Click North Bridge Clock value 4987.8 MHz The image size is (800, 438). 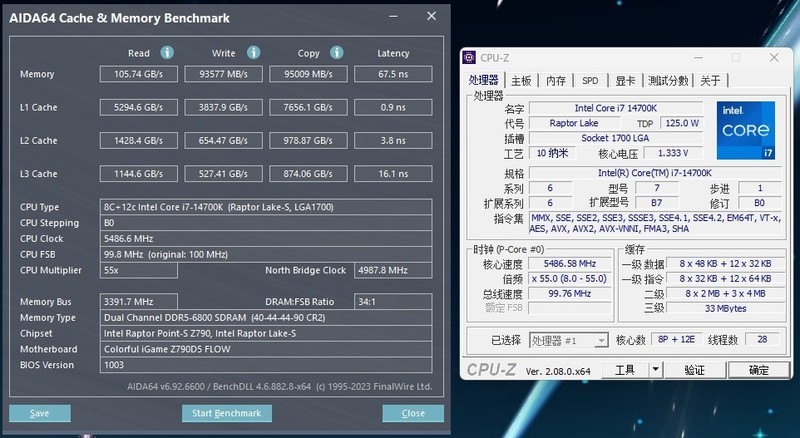point(393,270)
